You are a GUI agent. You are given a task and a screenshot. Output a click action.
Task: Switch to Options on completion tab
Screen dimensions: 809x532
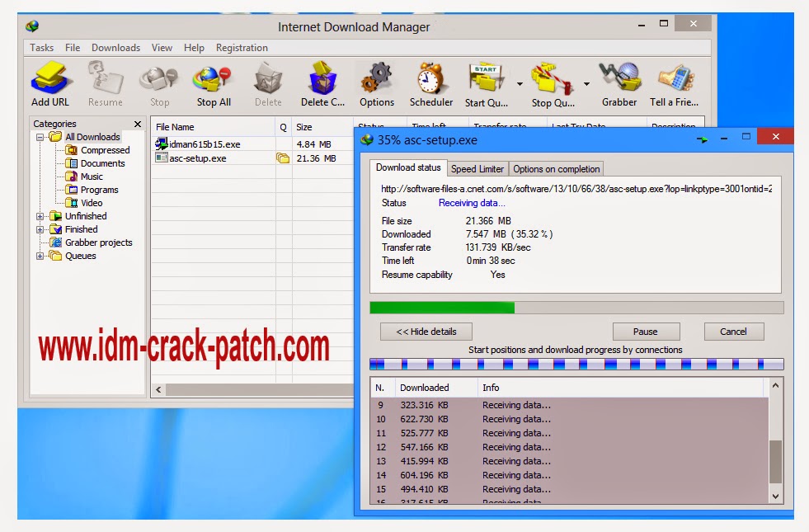pyautogui.click(x=556, y=169)
